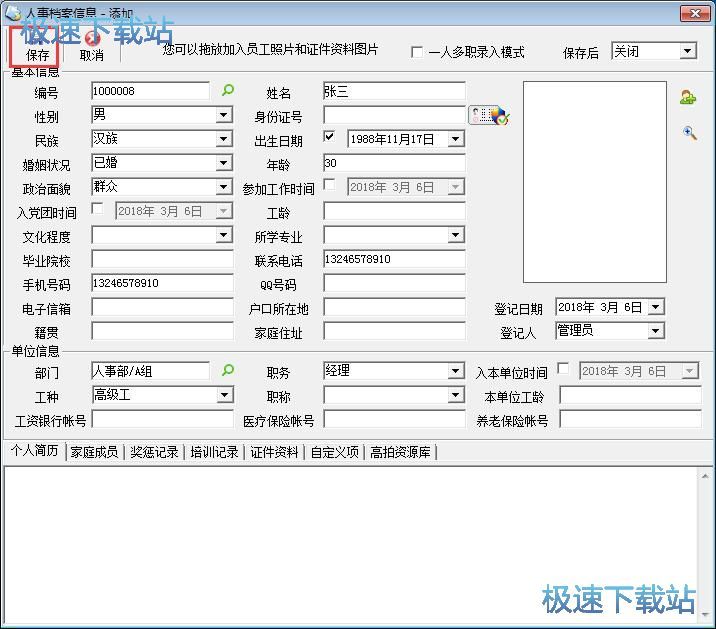Switch to the 个人简历 tab
The height and width of the screenshot is (629, 716).
pyautogui.click(x=35, y=451)
